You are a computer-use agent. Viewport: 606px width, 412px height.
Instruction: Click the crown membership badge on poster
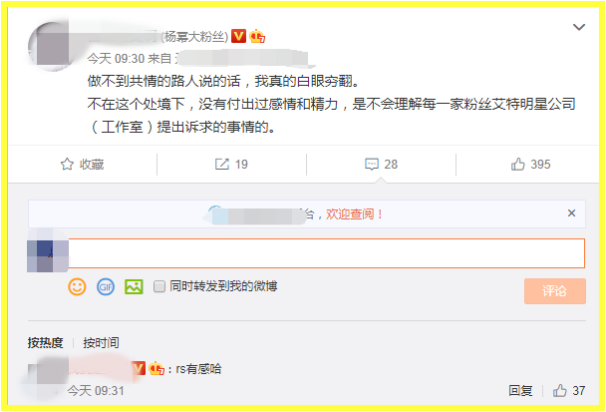point(257,36)
